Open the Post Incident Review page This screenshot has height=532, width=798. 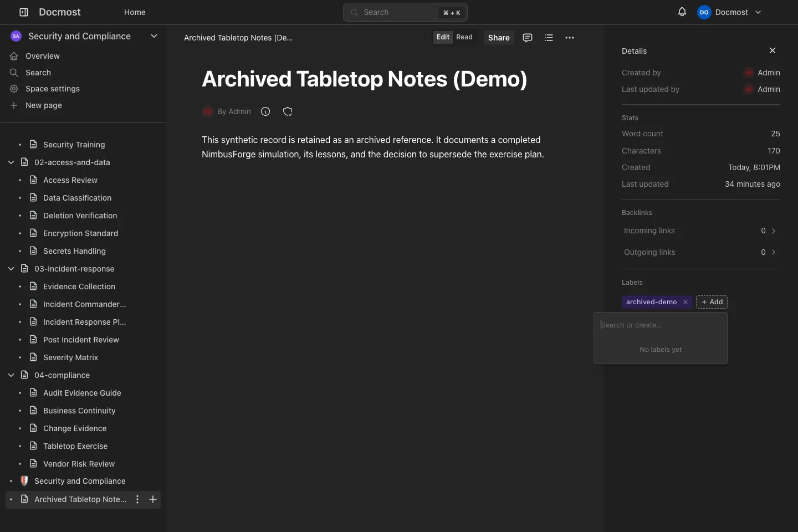[x=81, y=340]
